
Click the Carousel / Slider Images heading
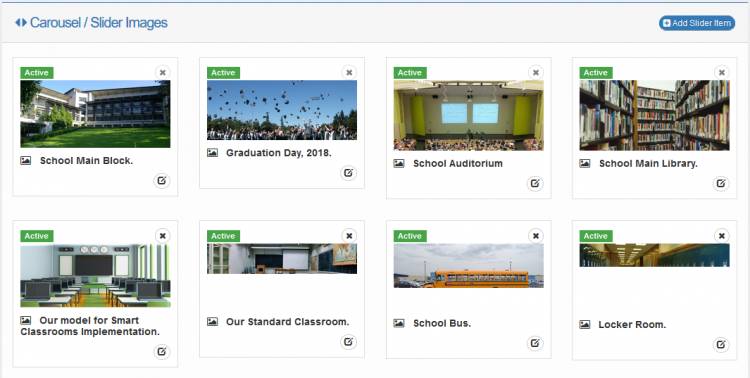tap(99, 22)
